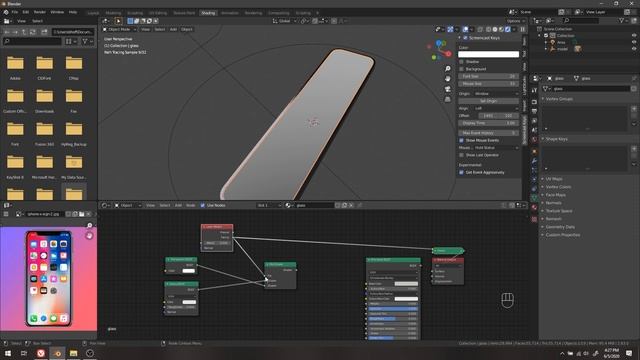The image size is (640, 360).
Task: Expand the Geometry Data panel
Action: (560, 227)
